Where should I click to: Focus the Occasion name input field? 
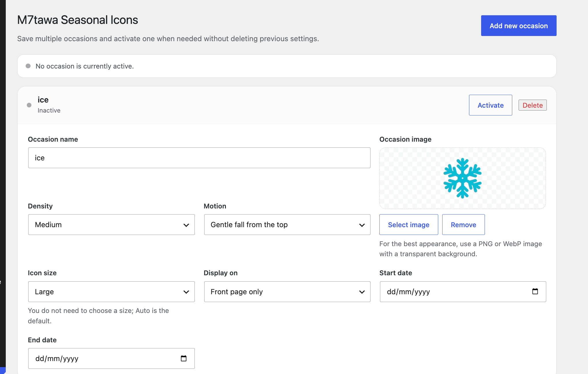tap(199, 158)
